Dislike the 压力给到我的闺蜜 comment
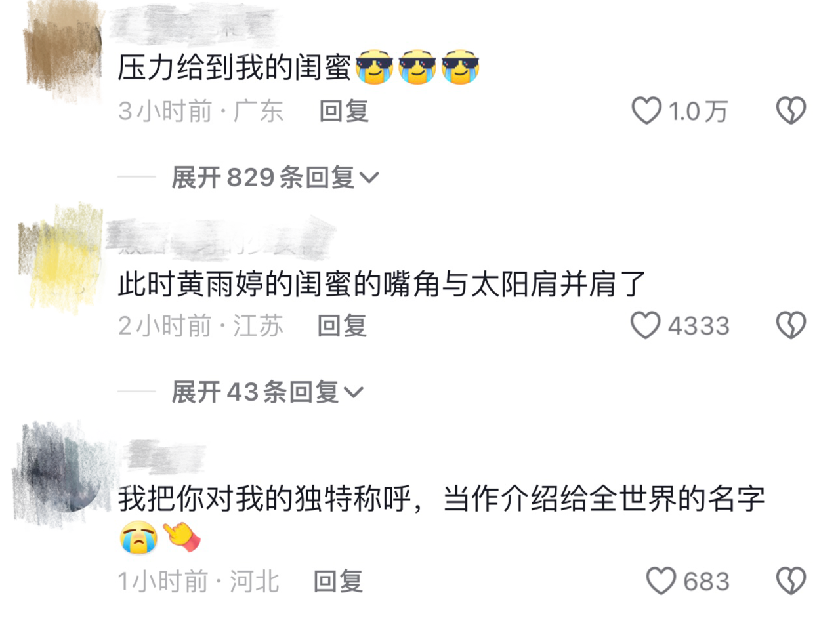The width and height of the screenshot is (840, 629). tap(791, 111)
